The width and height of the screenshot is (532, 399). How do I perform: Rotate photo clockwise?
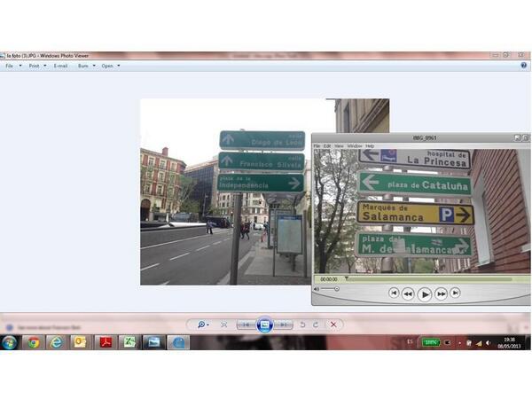(x=316, y=325)
